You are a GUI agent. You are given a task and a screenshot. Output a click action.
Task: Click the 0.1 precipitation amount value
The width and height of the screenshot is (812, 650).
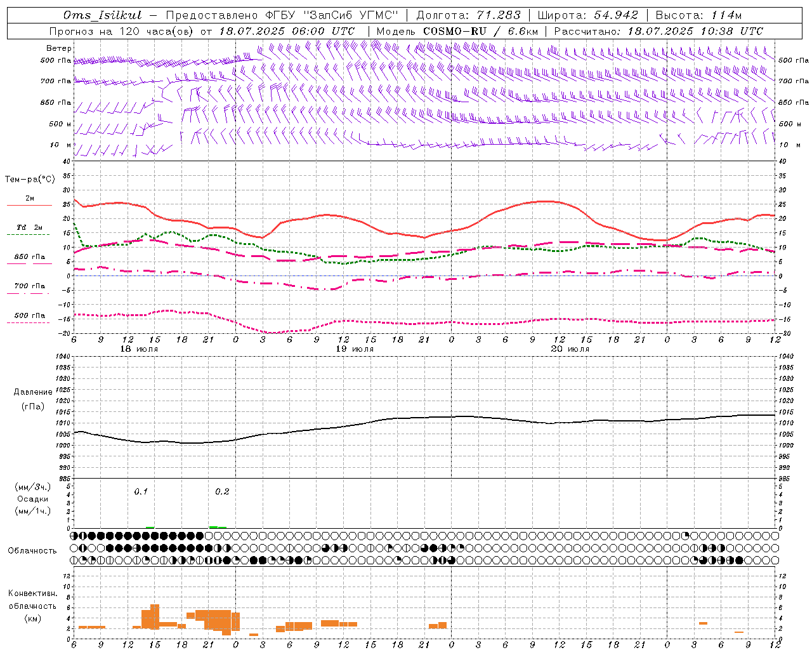point(141,492)
